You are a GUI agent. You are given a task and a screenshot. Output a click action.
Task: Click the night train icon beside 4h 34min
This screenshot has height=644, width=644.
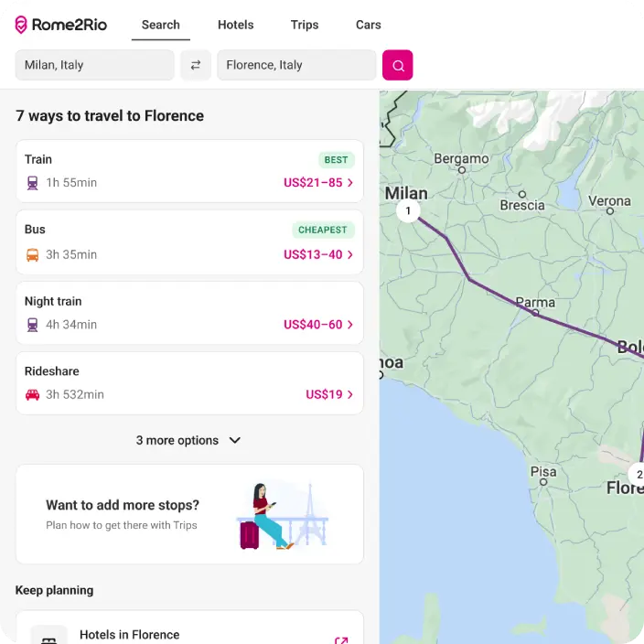point(32,325)
